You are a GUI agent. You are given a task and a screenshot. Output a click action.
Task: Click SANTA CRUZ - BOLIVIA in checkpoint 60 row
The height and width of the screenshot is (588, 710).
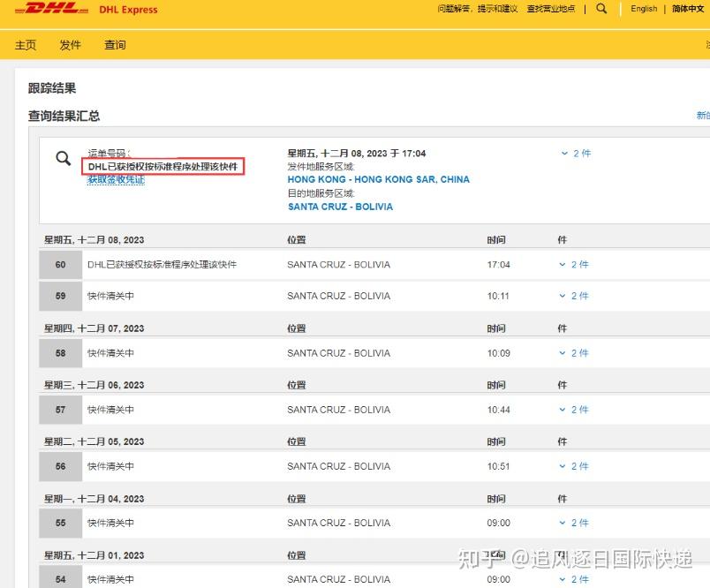click(x=339, y=265)
